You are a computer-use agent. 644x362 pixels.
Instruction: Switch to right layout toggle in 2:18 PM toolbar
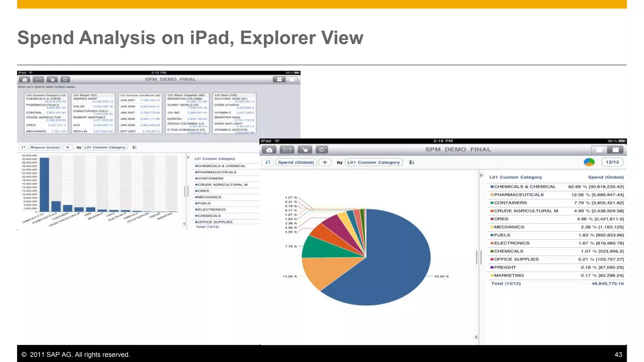pos(615,150)
